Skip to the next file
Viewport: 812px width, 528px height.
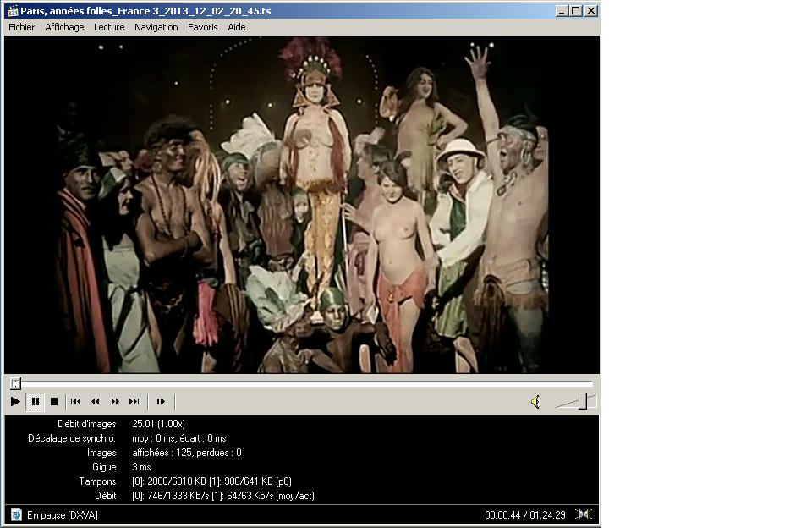pos(134,402)
